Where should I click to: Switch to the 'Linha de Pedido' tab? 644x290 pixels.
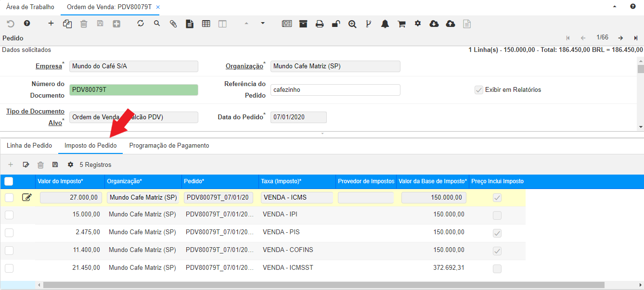pyautogui.click(x=29, y=146)
